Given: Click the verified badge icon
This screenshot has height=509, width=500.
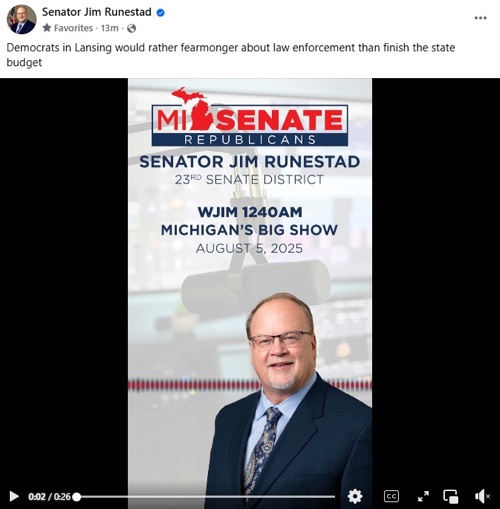Looking at the screenshot, I should click(160, 13).
